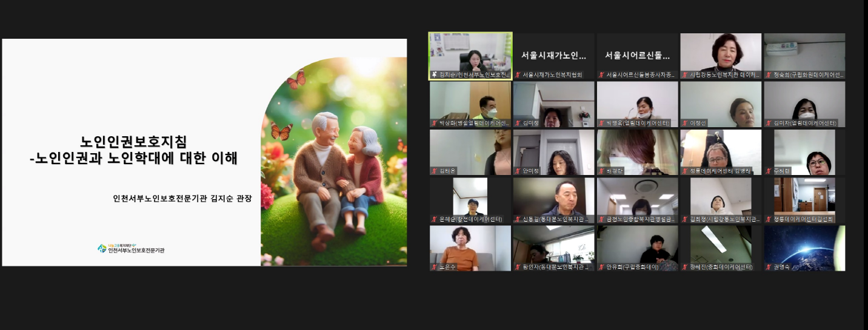
Task: Click the muted mic icon beside 안미정
Action: (518, 171)
